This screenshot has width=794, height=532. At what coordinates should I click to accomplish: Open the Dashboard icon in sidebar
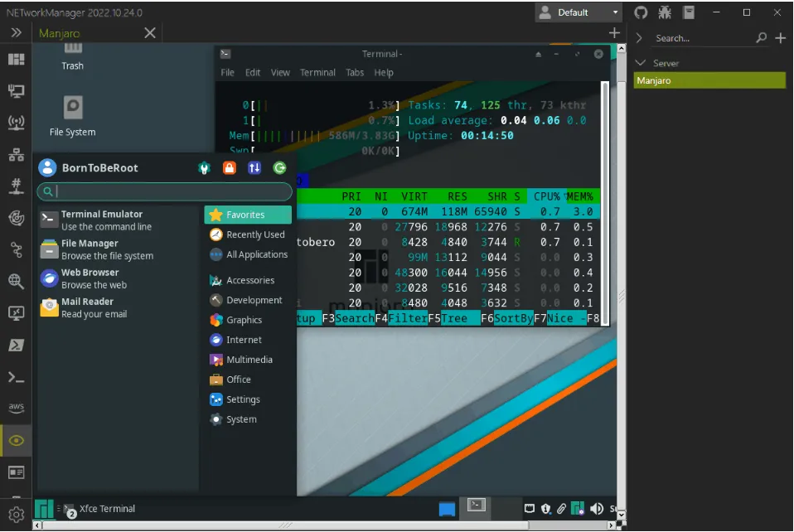[x=17, y=60]
